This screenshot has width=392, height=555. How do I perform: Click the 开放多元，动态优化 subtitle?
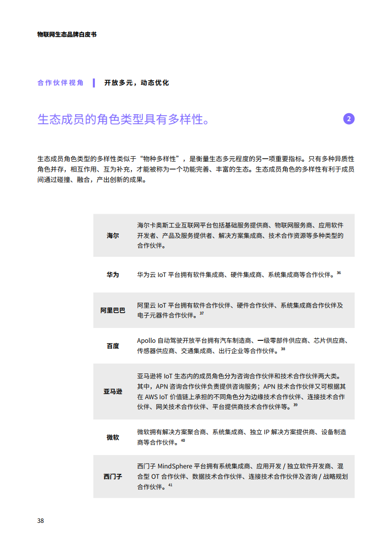(136, 83)
